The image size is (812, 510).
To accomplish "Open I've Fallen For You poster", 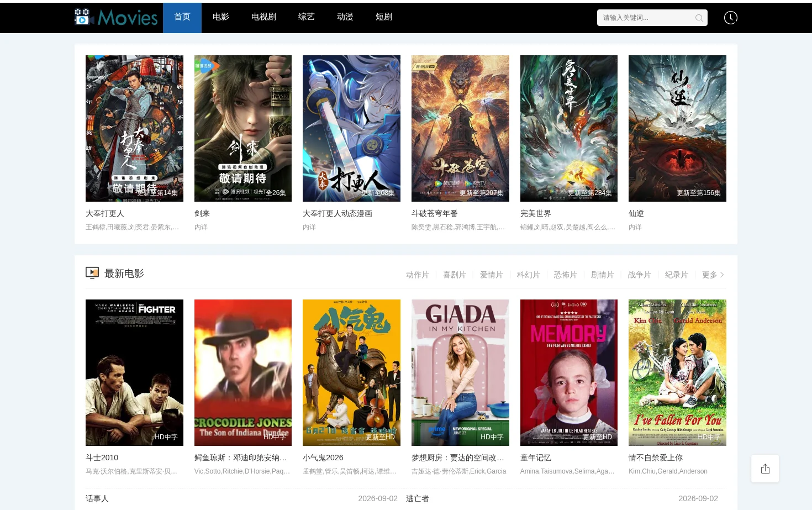I will point(677,372).
